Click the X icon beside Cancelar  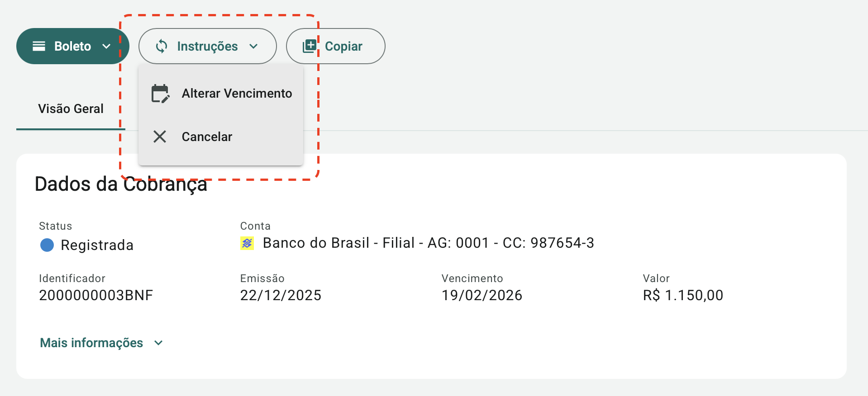(x=160, y=137)
